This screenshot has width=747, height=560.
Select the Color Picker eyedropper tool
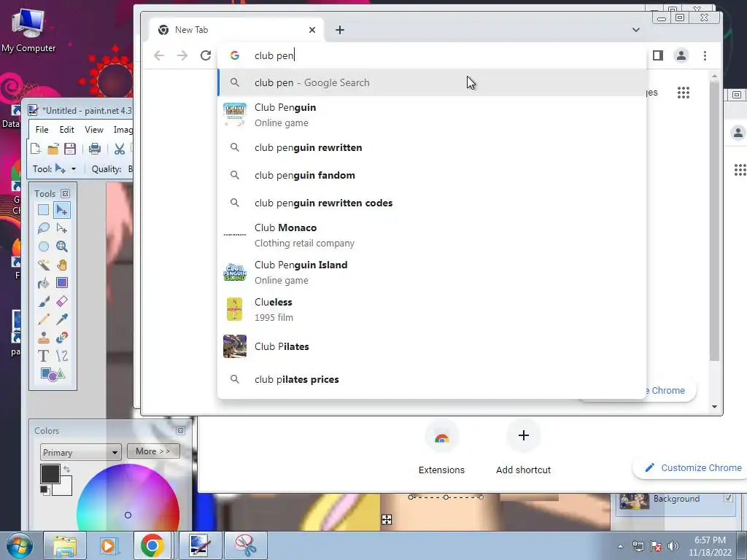(x=62, y=319)
